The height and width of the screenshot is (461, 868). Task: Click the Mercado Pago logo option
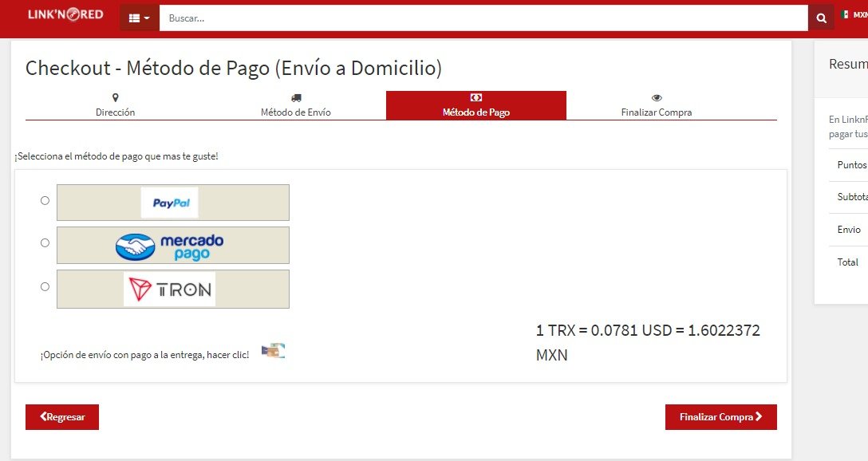(172, 245)
